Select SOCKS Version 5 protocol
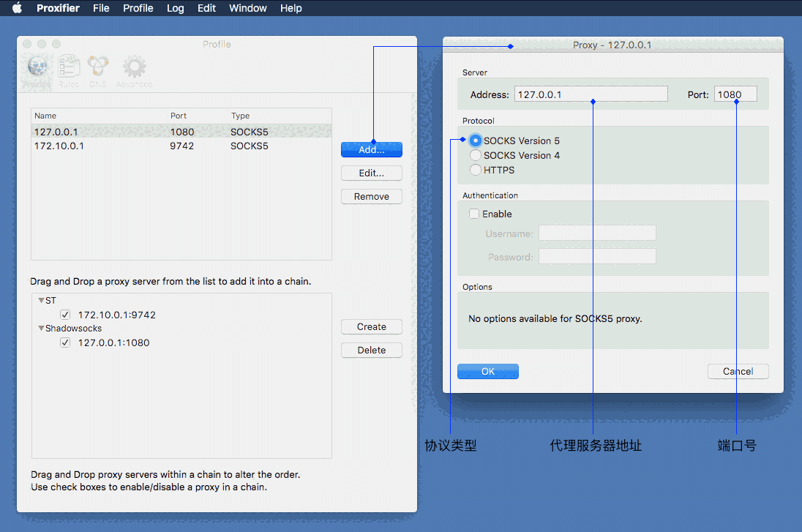Image resolution: width=802 pixels, height=532 pixels. (x=476, y=141)
